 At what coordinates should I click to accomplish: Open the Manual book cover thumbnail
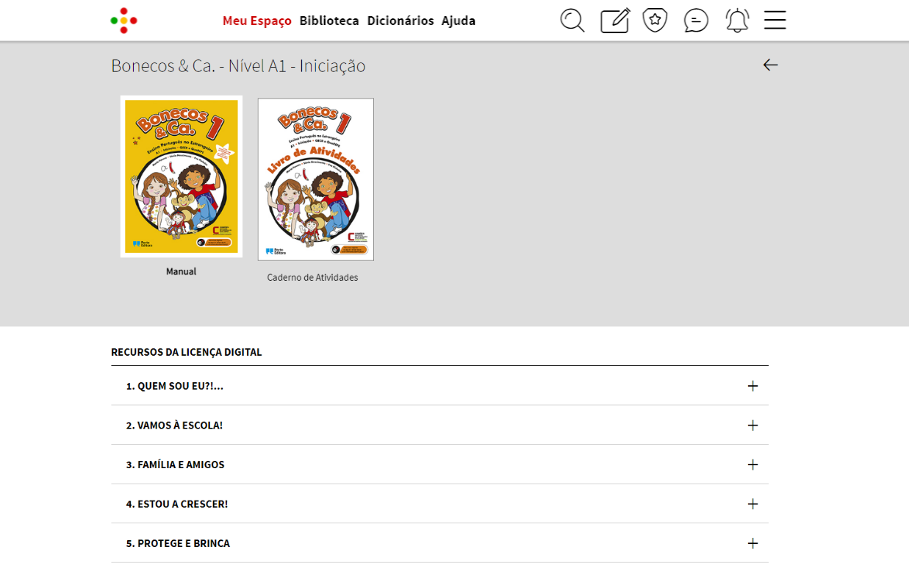pos(182,176)
